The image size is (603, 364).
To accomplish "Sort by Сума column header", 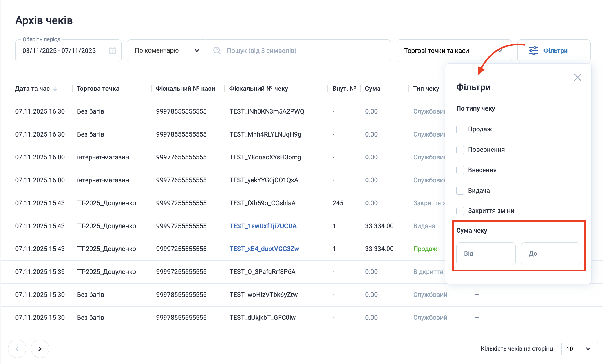I will pos(372,89).
